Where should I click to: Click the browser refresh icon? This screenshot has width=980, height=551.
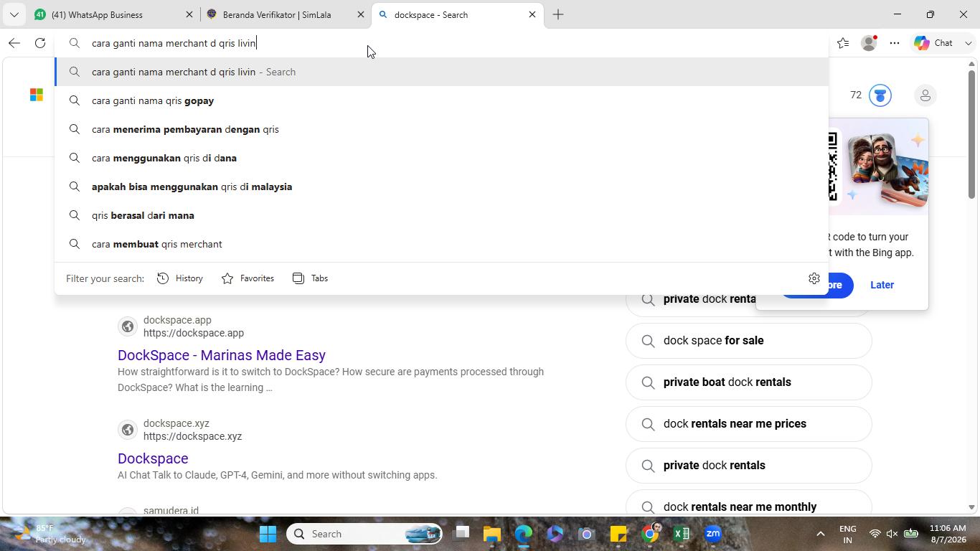(40, 43)
